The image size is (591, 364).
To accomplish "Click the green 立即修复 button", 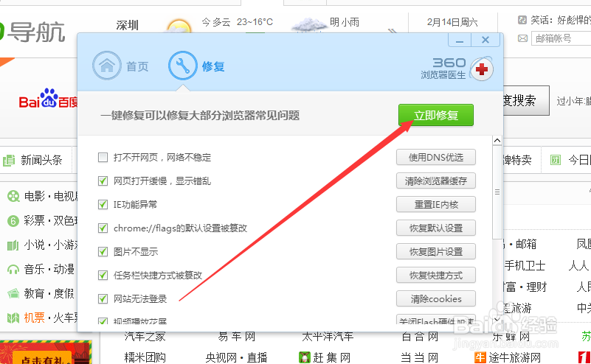I will [436, 115].
